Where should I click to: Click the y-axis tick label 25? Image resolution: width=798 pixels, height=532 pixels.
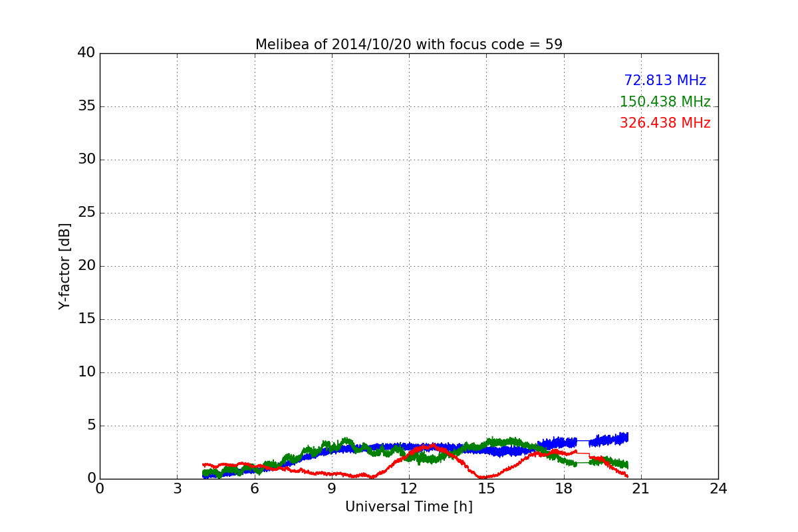pos(86,213)
